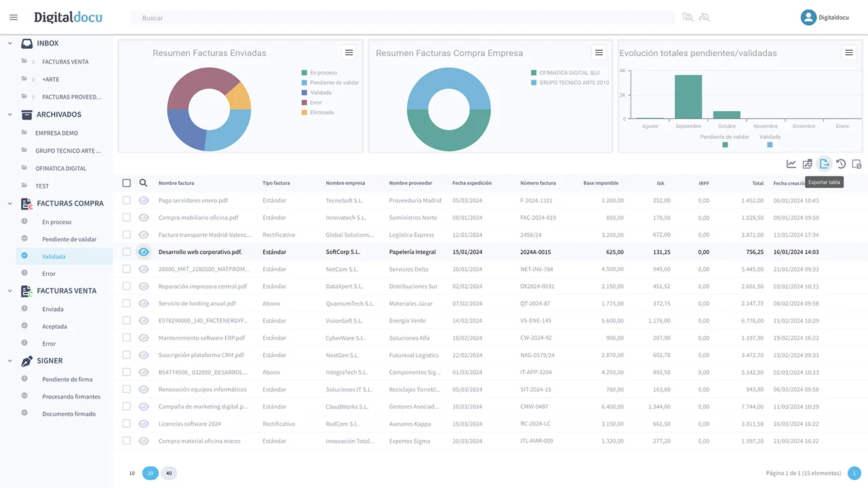Collapse the INBOX section chevron
Screen dimensions: 868x488
point(10,43)
